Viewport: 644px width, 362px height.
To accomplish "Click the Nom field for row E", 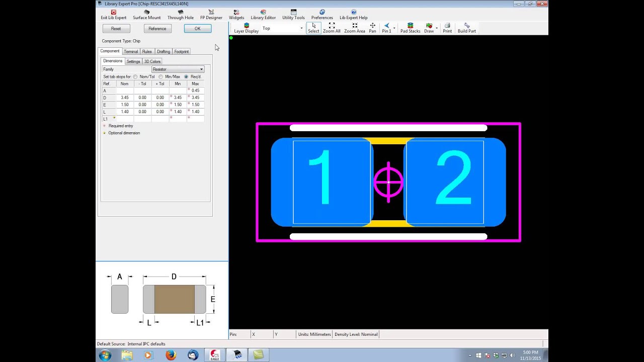I will point(125,105).
